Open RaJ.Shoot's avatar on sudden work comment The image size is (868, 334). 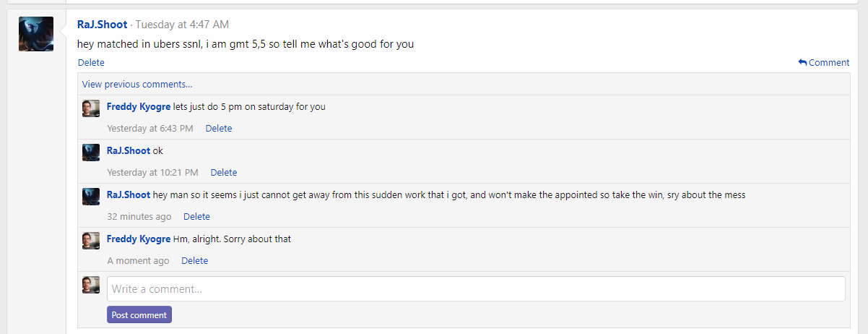[91, 197]
